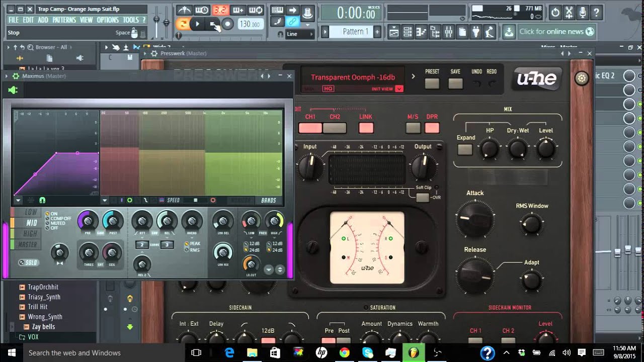Image resolution: width=644 pixels, height=362 pixels.
Task: Open the PATTERNS menu
Action: click(x=64, y=20)
